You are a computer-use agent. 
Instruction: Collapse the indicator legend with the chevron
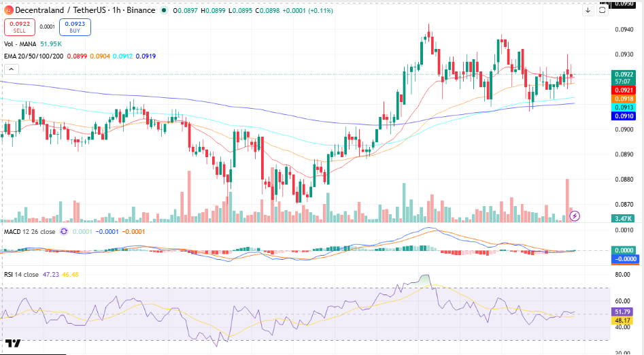click(x=11, y=69)
